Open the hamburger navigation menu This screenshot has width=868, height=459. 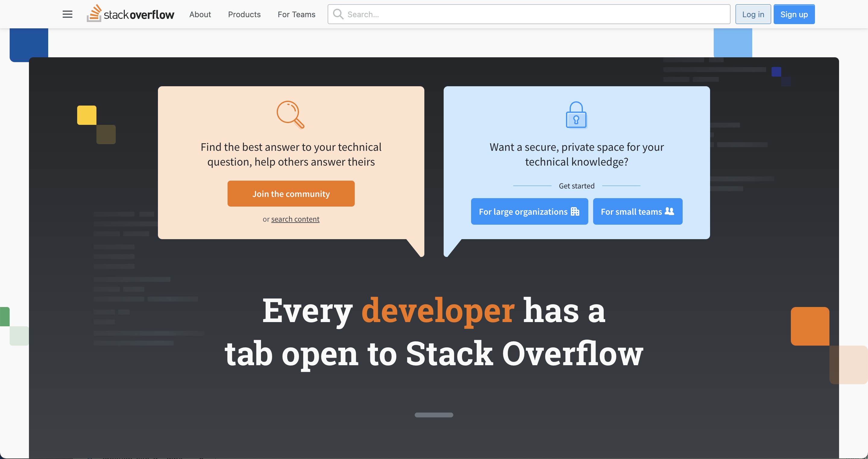tap(68, 14)
